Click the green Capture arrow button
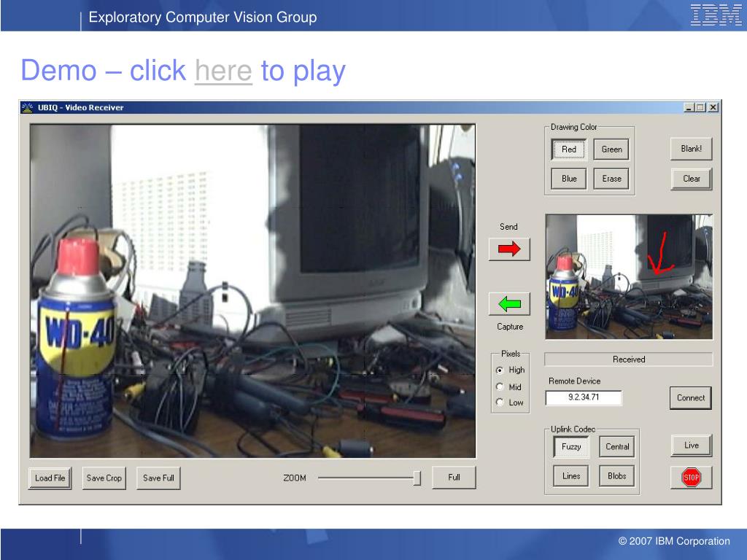The width and height of the screenshot is (747, 560). pos(509,304)
